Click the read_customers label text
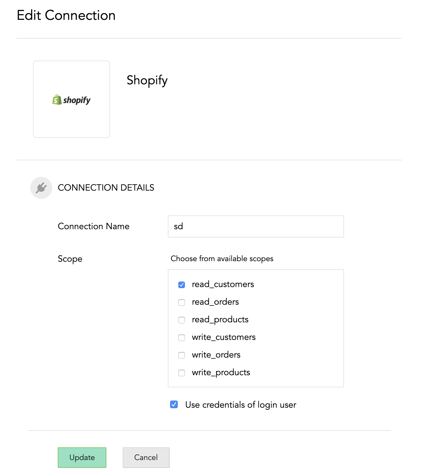The width and height of the screenshot is (448, 476). click(223, 284)
